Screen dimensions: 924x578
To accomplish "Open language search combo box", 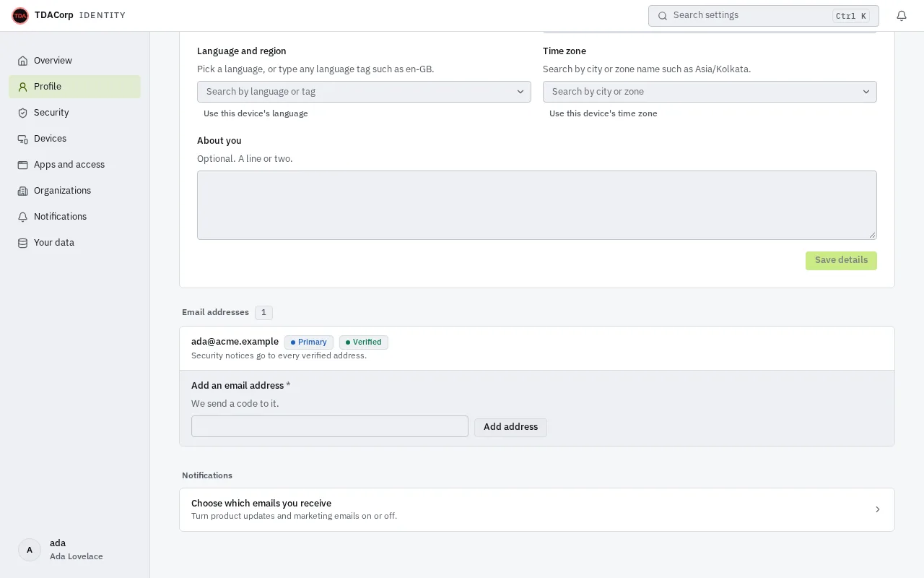I will 364,92.
